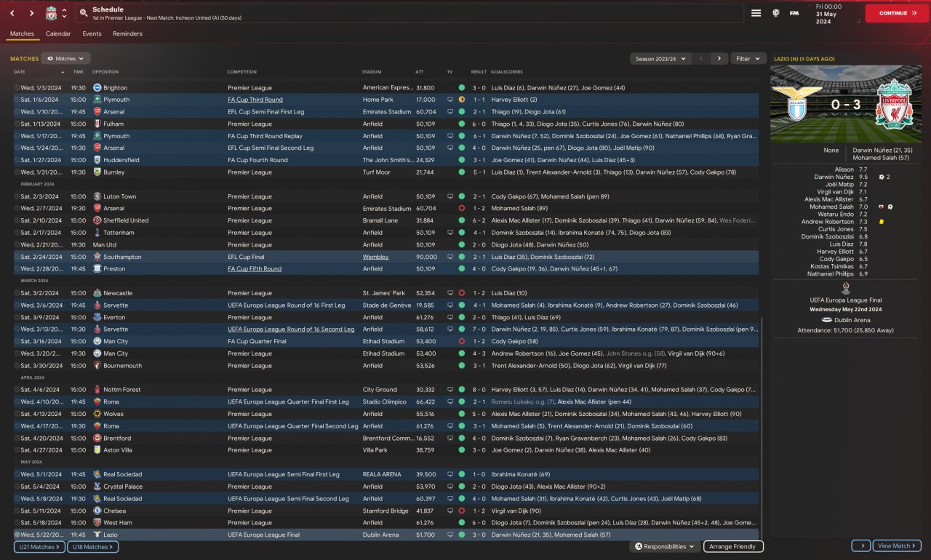Screen dimensions: 931x560
Task: Click the Tottenham club badge
Action: [x=97, y=233]
